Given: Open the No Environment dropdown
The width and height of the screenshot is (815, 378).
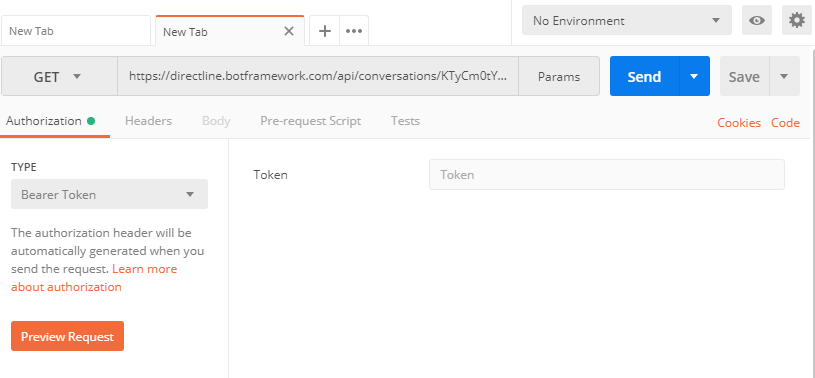Looking at the screenshot, I should [x=627, y=20].
